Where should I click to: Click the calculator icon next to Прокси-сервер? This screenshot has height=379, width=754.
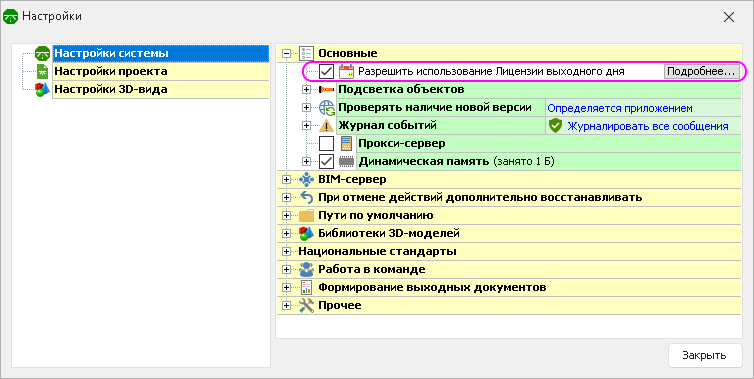click(x=346, y=143)
